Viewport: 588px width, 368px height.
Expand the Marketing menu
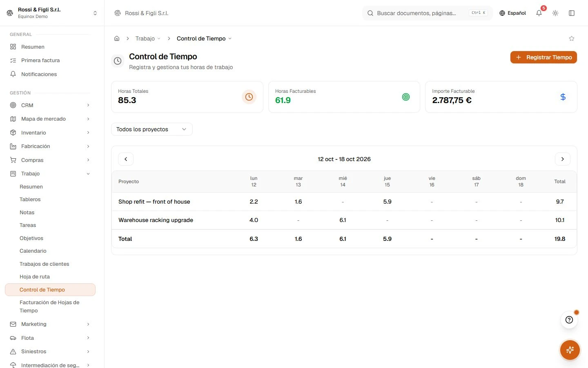coord(50,324)
